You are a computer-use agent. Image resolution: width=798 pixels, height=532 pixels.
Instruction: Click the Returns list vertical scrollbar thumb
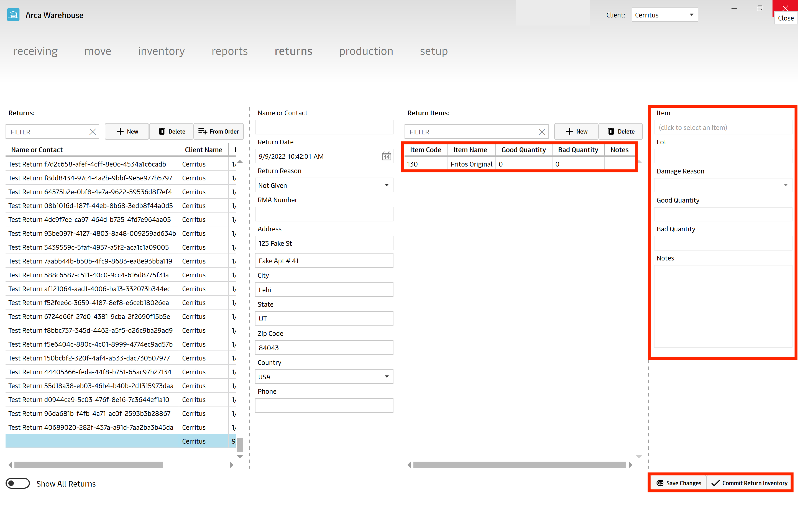pyautogui.click(x=240, y=445)
